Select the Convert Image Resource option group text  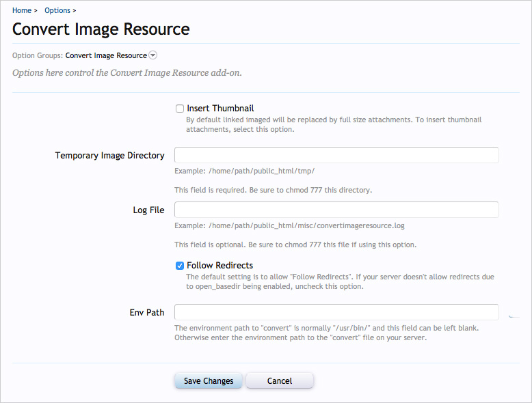[x=106, y=55]
